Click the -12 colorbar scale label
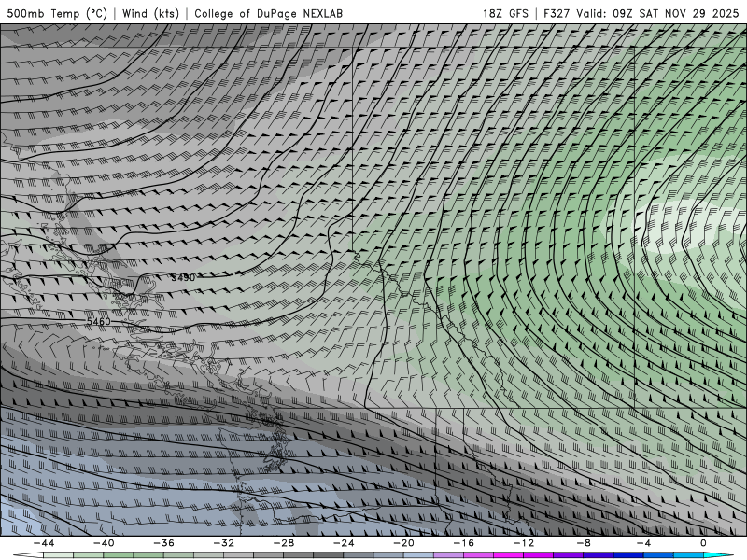Viewport: 747px width, 560px height. pyautogui.click(x=524, y=543)
